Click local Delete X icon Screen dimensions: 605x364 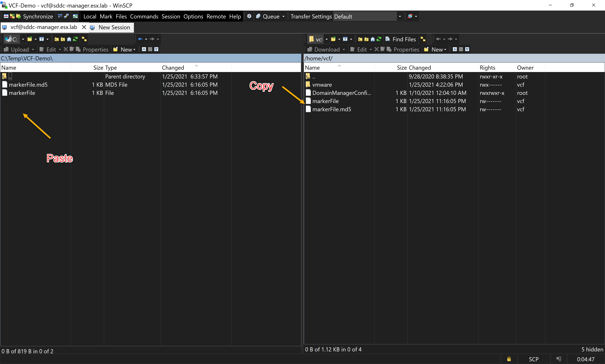pyautogui.click(x=66, y=49)
